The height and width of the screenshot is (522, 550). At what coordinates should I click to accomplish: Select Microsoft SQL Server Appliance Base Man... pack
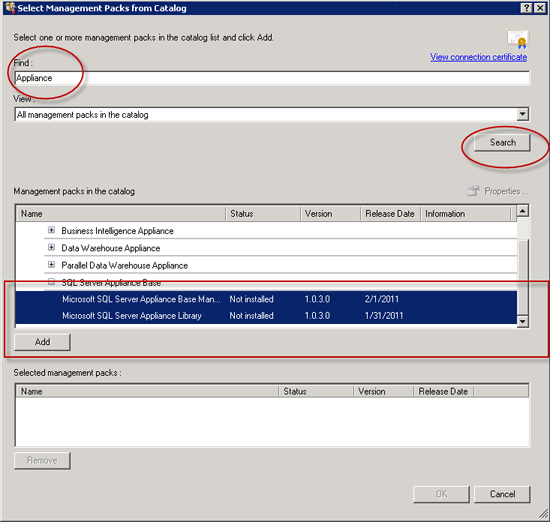tap(267, 299)
